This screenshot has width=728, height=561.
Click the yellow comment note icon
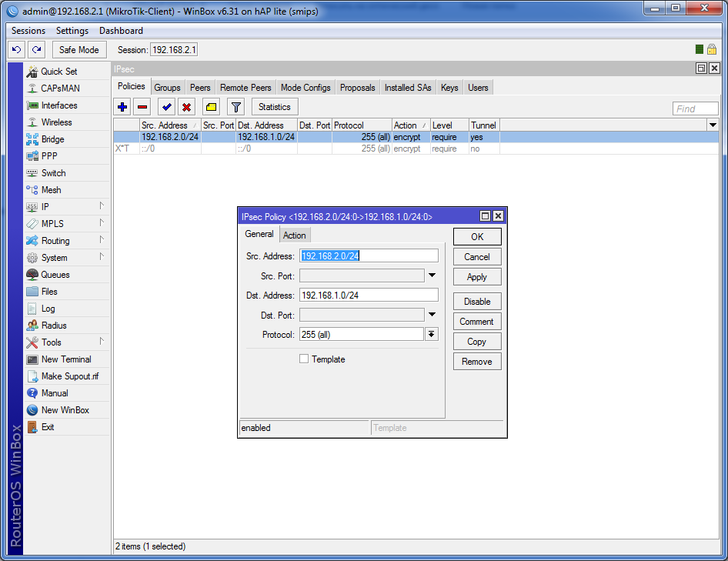(212, 107)
